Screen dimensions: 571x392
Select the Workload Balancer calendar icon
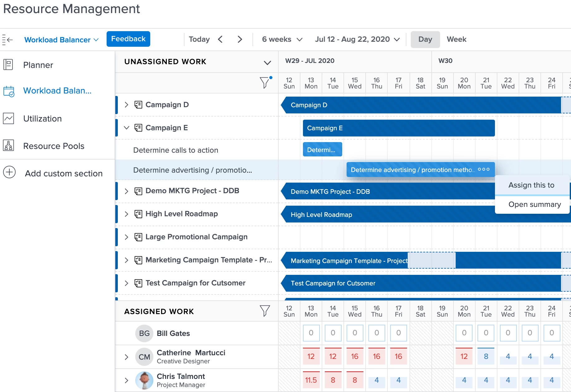pyautogui.click(x=9, y=91)
